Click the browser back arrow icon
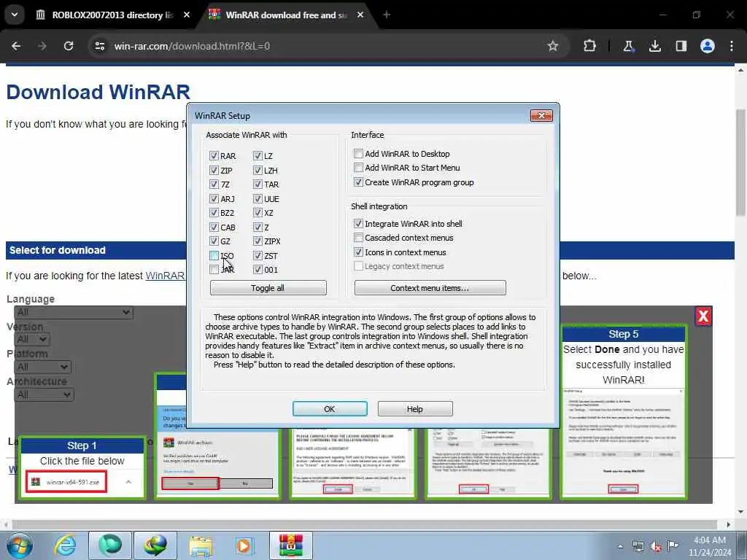Viewport: 747px width, 560px height. coord(16,46)
